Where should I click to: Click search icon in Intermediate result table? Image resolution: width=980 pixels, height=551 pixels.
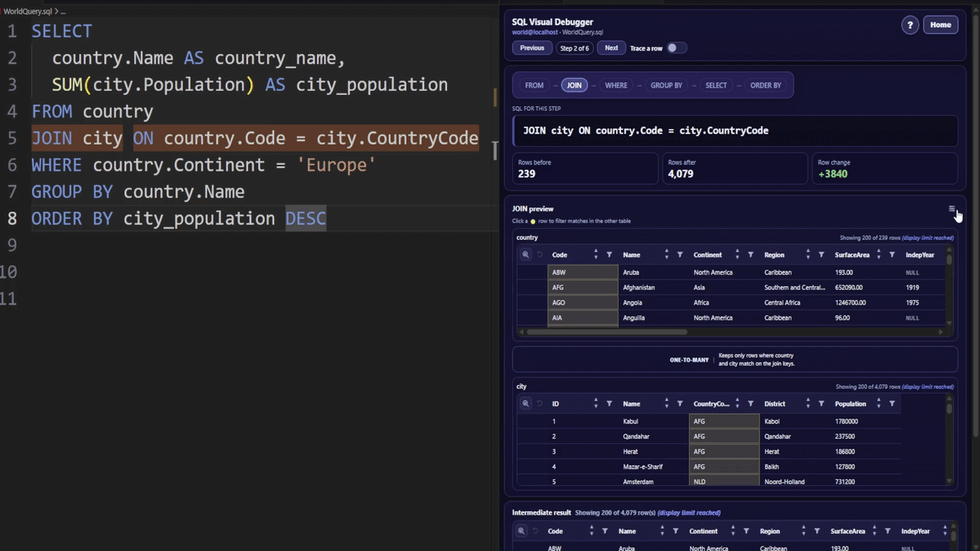(521, 531)
